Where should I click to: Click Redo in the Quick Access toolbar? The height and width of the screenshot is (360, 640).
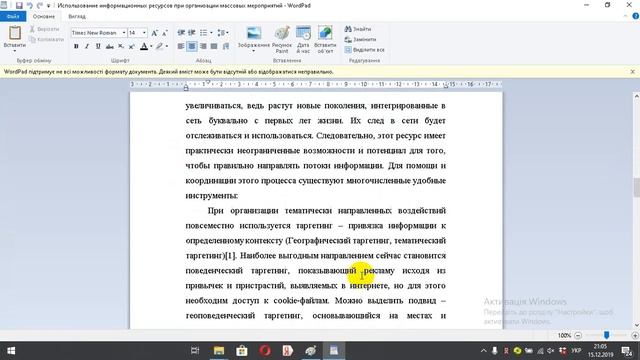pos(40,5)
